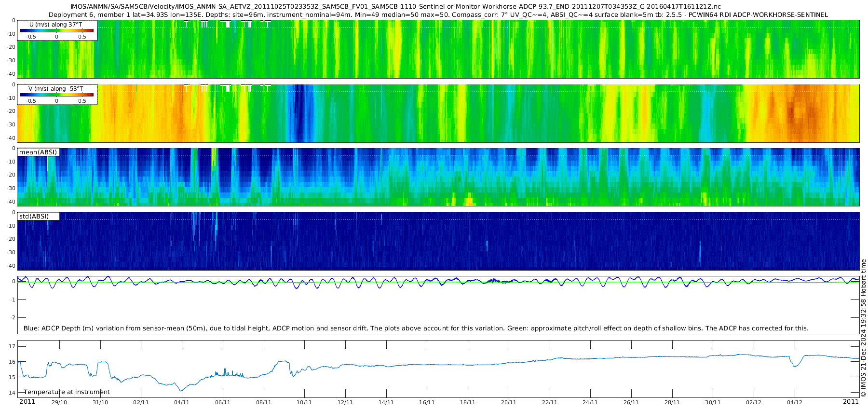Click the V (m/s) along -53°T colorbar
The image size is (868, 410).
(x=57, y=95)
